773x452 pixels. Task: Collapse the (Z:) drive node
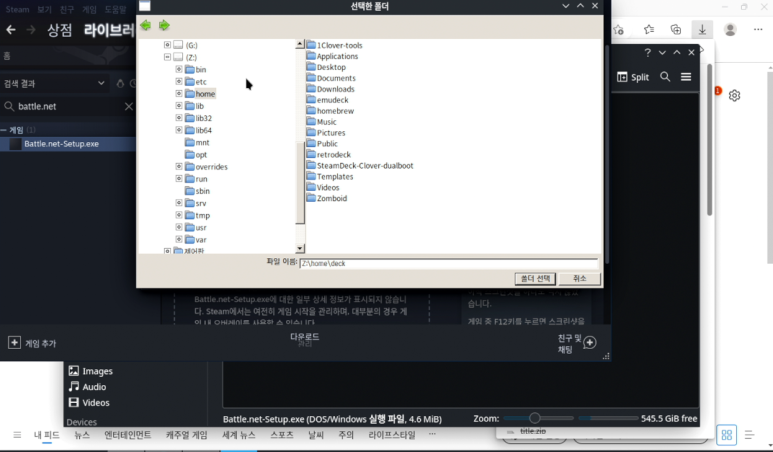167,57
